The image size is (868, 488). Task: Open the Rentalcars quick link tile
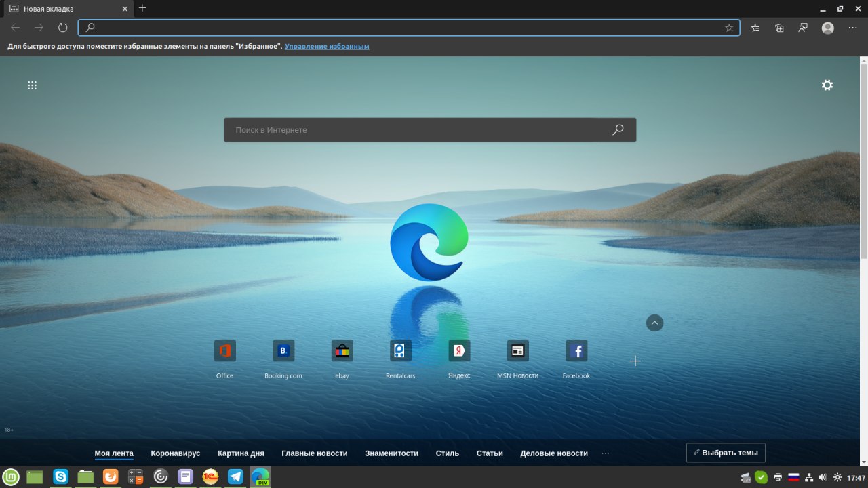[x=401, y=359]
